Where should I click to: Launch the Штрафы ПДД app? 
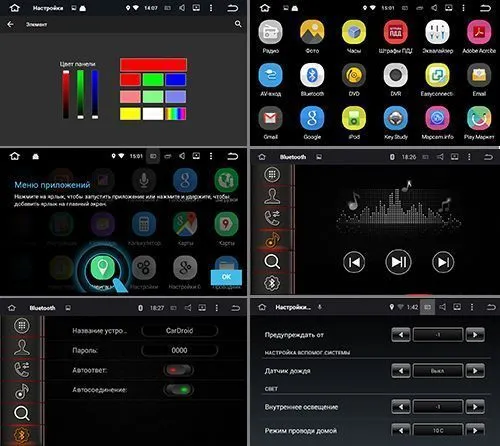(395, 32)
